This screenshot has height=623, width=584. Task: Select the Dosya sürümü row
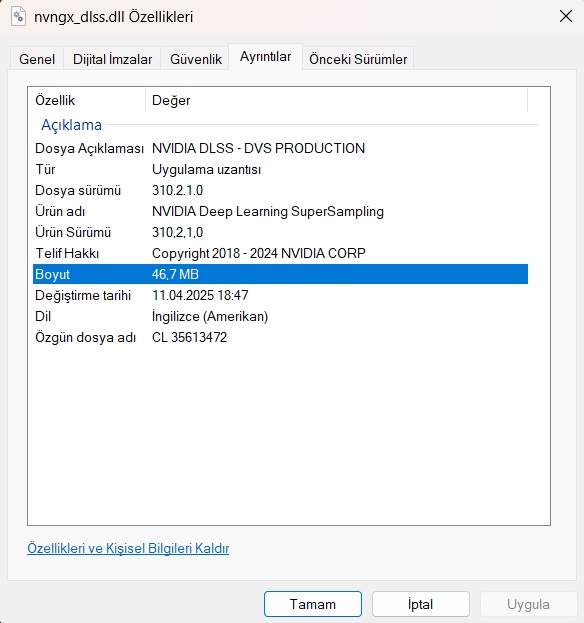click(x=280, y=190)
